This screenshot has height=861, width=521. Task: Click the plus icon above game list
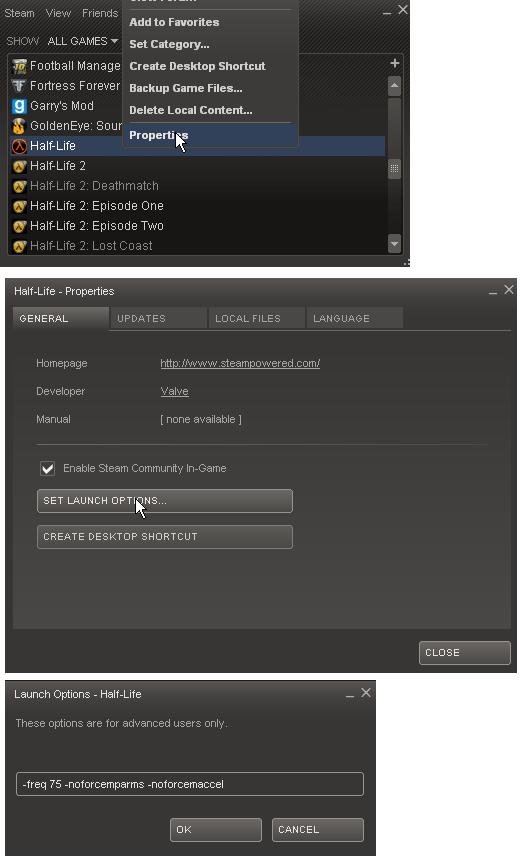point(394,63)
